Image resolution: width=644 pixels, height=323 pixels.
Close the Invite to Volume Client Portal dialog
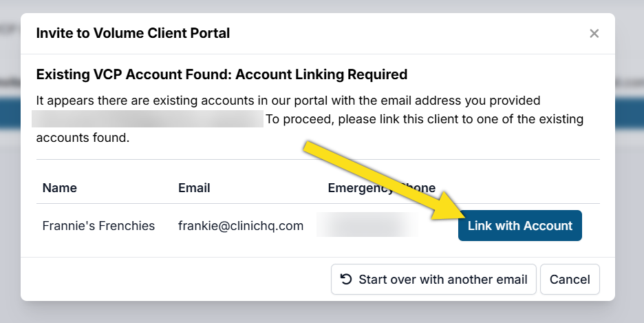coord(594,33)
